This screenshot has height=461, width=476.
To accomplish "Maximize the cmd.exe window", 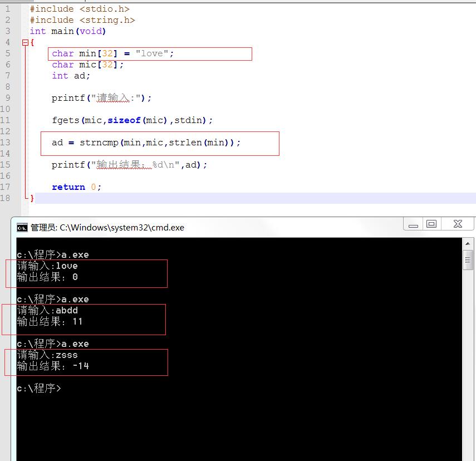I will click(431, 224).
